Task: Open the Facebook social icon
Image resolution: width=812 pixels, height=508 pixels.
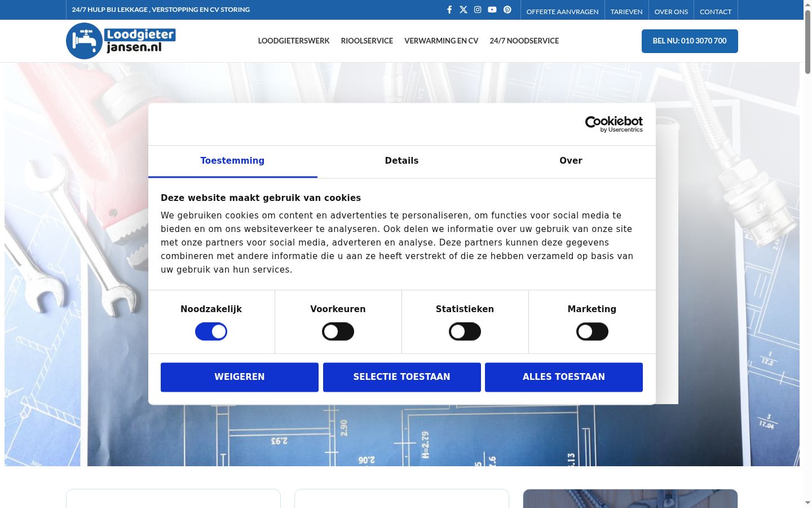Action: [449, 10]
